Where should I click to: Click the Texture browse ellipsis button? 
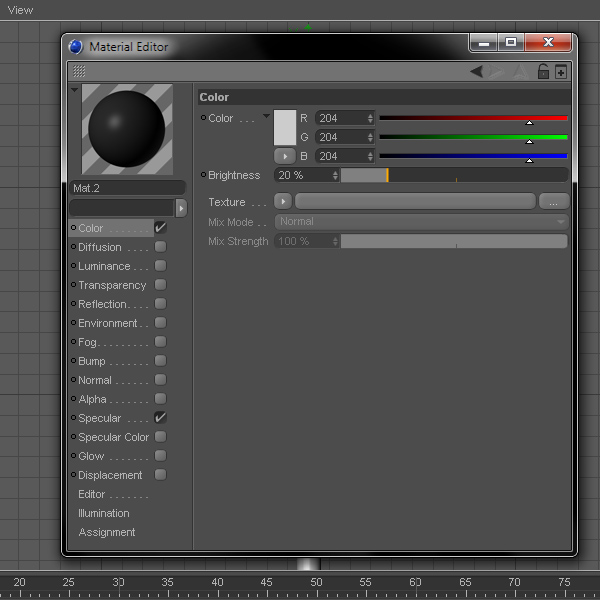pyautogui.click(x=553, y=201)
